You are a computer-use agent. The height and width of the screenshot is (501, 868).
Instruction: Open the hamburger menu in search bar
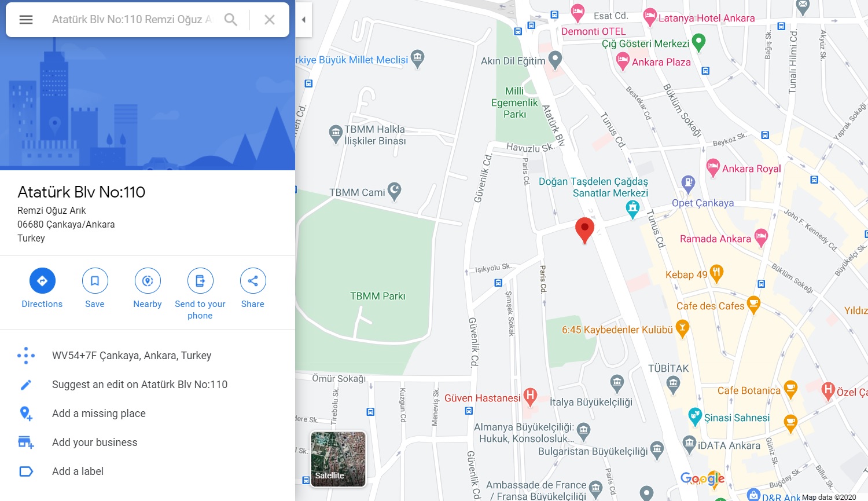pos(26,20)
